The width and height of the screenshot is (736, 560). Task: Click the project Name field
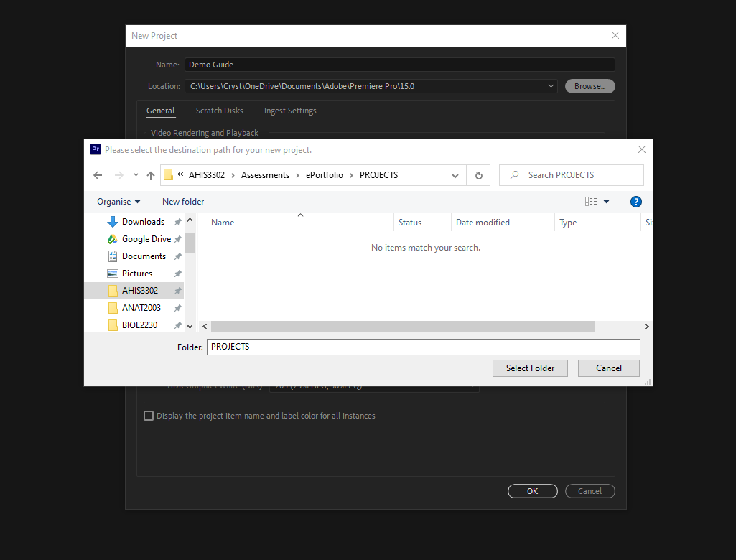pos(400,65)
